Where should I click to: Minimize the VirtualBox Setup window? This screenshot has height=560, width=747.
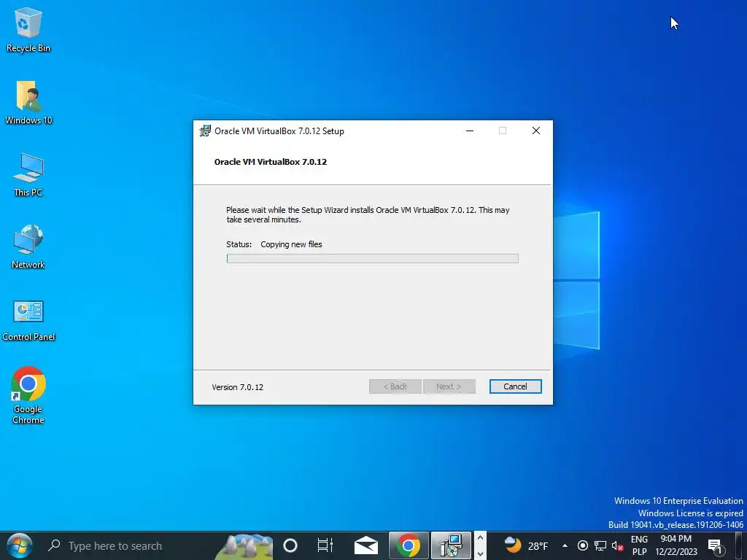point(470,131)
